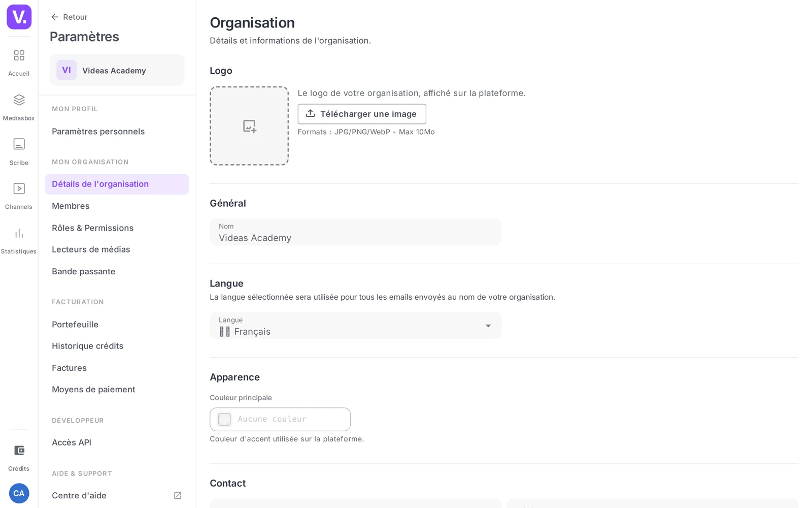Open Portefeuille billing page
This screenshot has width=812, height=508.
[117, 325]
